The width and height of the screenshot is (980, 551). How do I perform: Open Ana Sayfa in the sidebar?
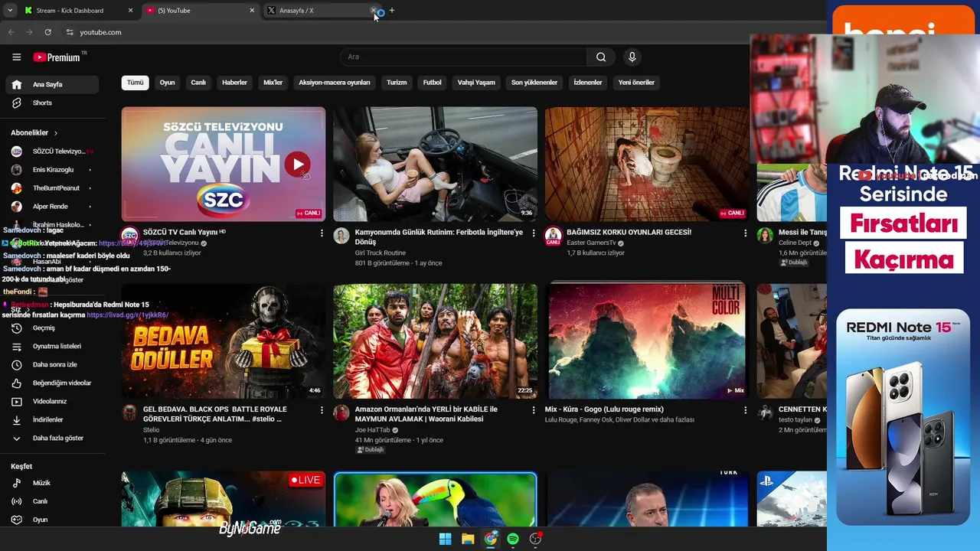click(52, 84)
